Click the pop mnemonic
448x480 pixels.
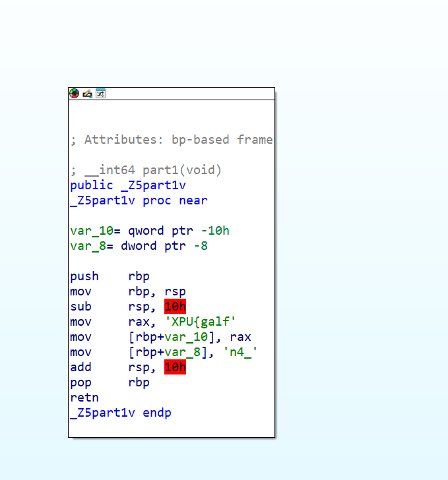81,382
